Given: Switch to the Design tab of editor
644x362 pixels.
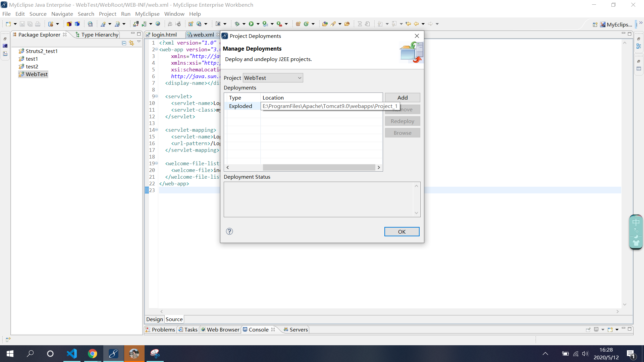Looking at the screenshot, I should (x=155, y=319).
